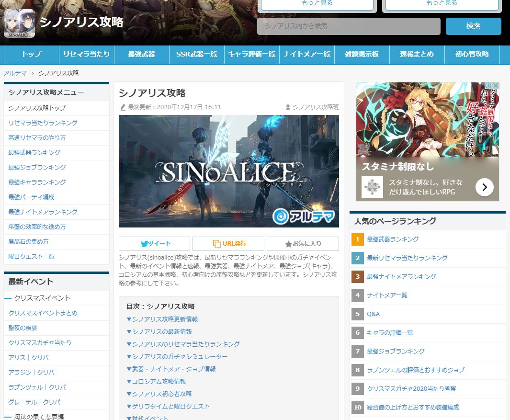Open the 速報まとめ nav tab
Viewport: 510px width, 420px height.
417,54
